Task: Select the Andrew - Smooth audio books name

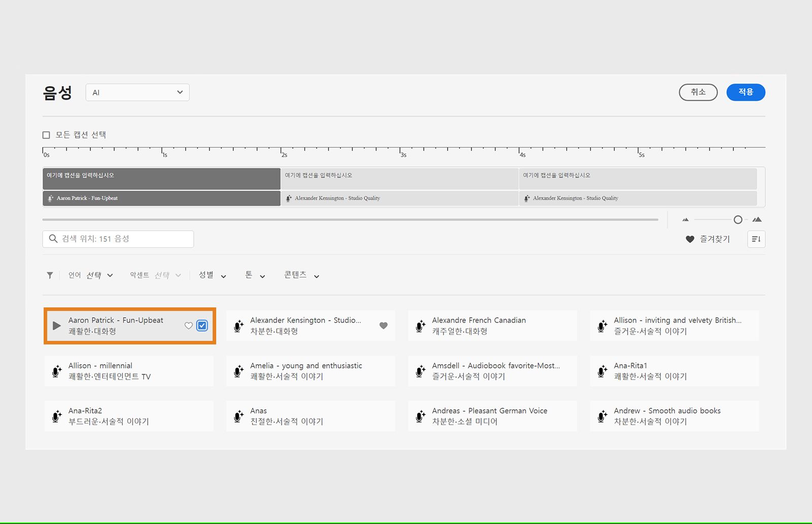Action: coord(667,410)
